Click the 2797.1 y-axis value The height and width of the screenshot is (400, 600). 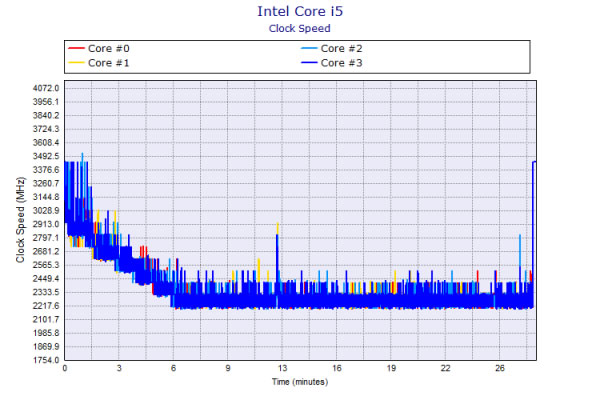(46, 238)
